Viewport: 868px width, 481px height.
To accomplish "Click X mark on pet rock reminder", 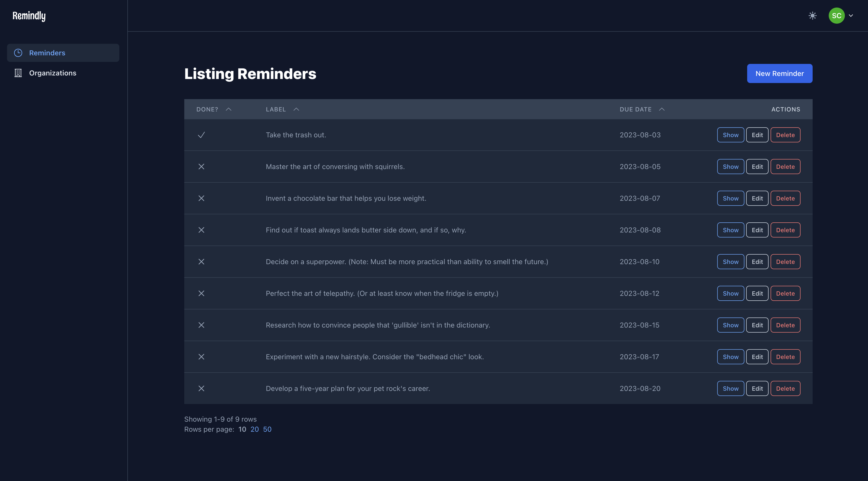I will [x=201, y=388].
